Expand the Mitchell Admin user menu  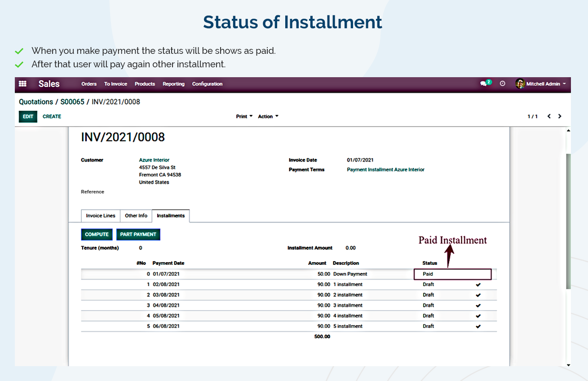click(x=546, y=84)
